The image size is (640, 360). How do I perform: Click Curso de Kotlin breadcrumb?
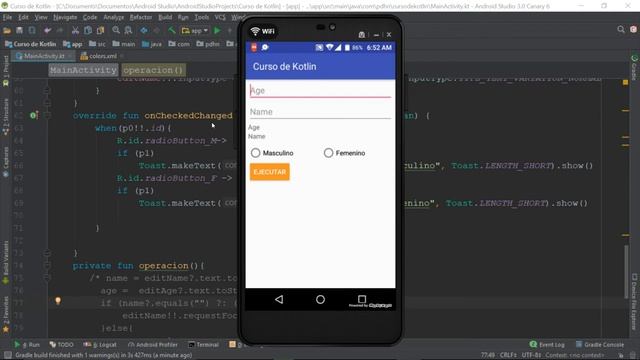pos(30,44)
